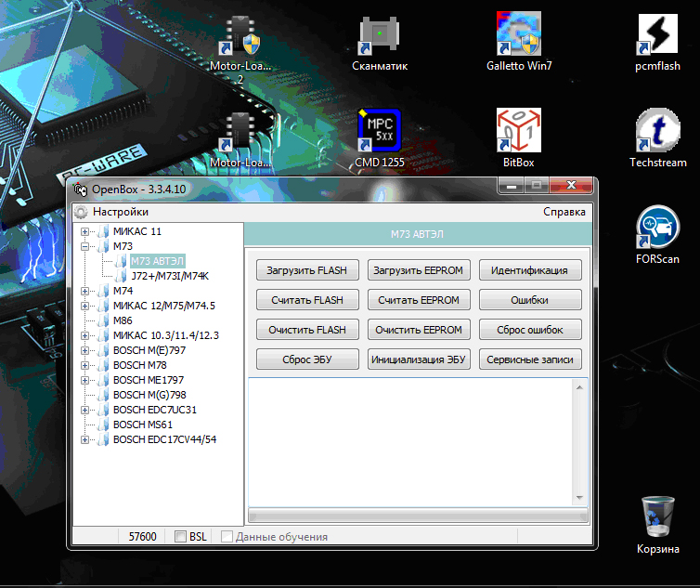Viewport: 700px width, 588px height.
Task: Open the Techstream desktop shortcut
Action: pyautogui.click(x=658, y=133)
